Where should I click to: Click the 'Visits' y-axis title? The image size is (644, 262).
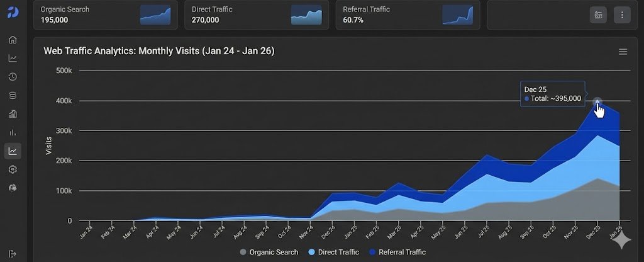[x=49, y=145]
